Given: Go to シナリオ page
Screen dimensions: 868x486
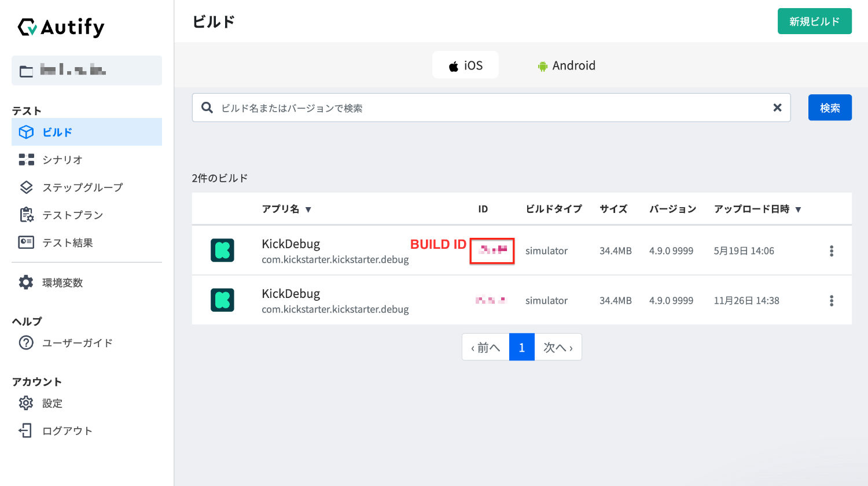Looking at the screenshot, I should coord(62,160).
